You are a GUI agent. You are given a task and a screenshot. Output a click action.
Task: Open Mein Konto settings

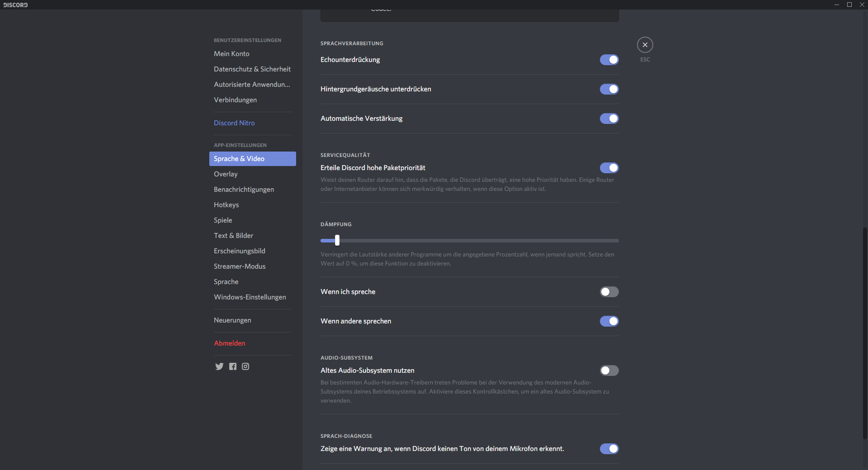click(253, 54)
